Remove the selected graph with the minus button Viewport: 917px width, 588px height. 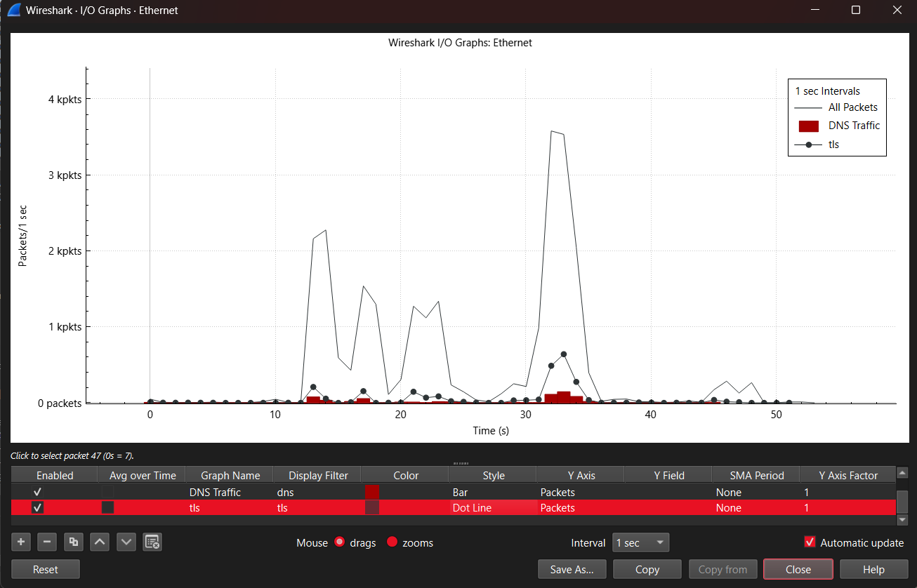[47, 542]
